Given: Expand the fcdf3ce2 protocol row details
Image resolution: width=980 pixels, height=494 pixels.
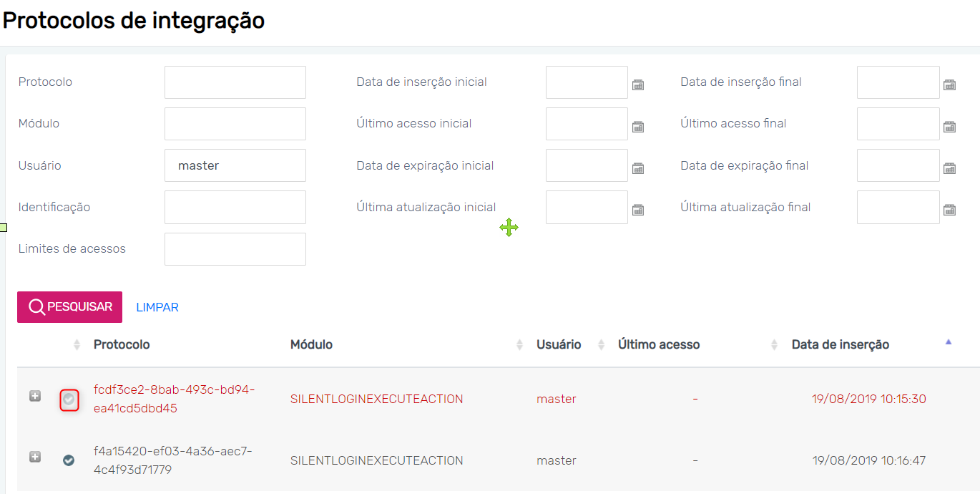Looking at the screenshot, I should (35, 396).
